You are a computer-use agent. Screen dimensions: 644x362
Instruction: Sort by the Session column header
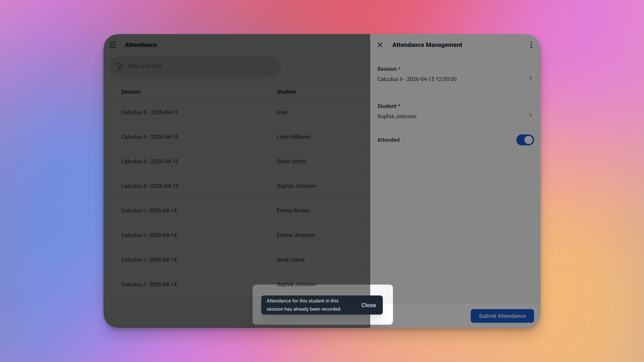click(x=131, y=92)
